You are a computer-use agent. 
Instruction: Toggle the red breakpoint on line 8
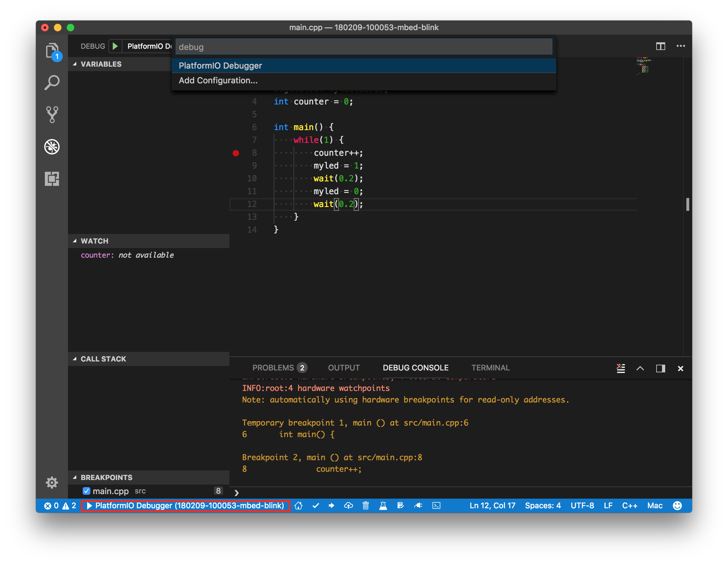point(236,153)
